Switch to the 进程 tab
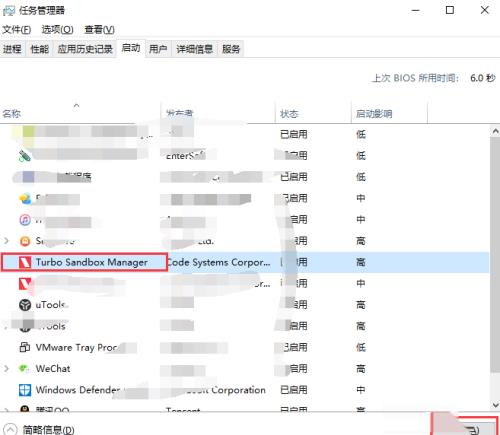Image resolution: width=500 pixels, height=435 pixels. click(12, 49)
